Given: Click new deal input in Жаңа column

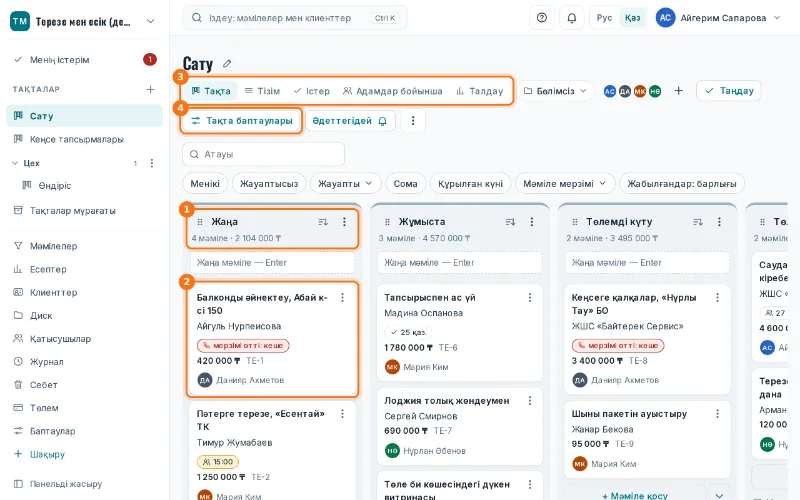Looking at the screenshot, I should click(272, 263).
